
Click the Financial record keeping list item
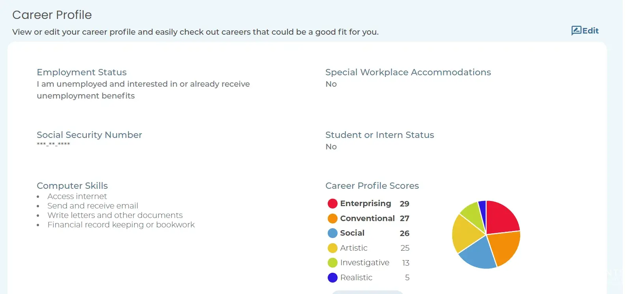(121, 225)
